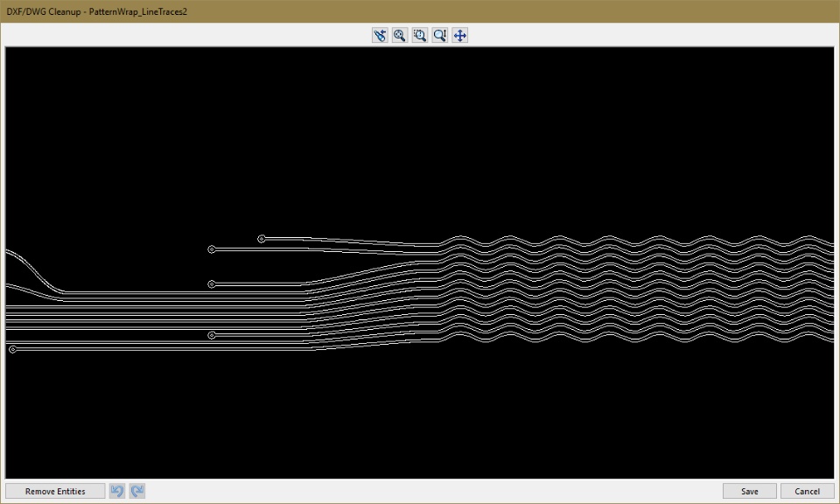Click the Undo arrow icon
Image resolution: width=840 pixels, height=504 pixels.
click(x=117, y=491)
